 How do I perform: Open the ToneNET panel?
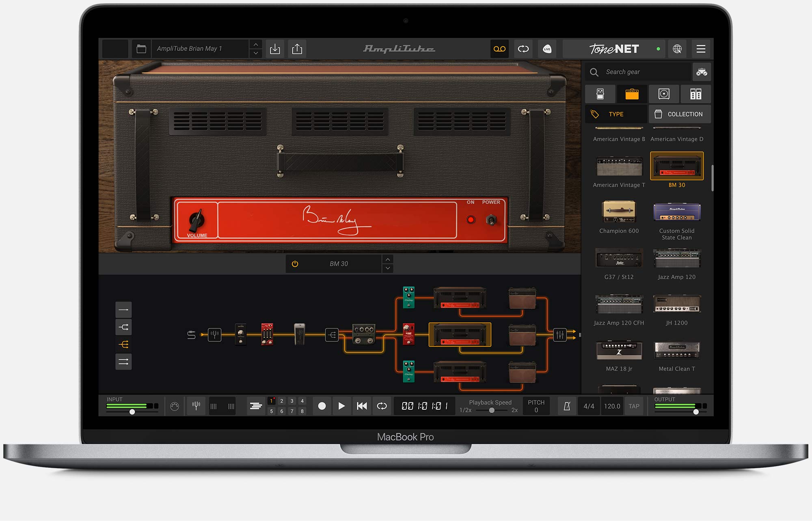tap(614, 49)
